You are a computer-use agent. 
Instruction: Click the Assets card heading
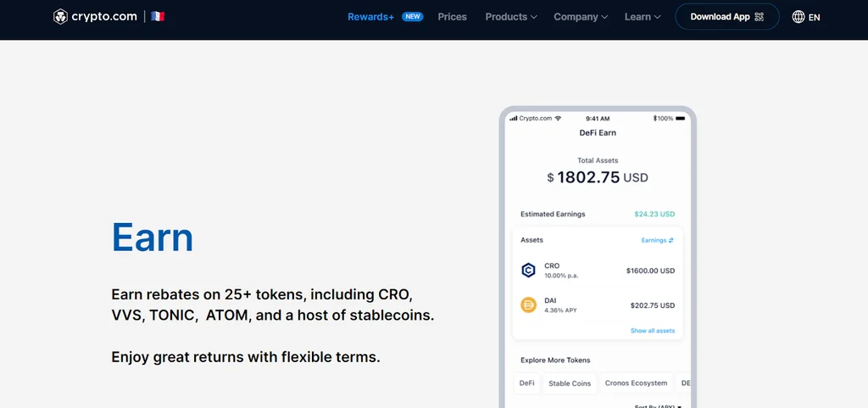click(531, 240)
